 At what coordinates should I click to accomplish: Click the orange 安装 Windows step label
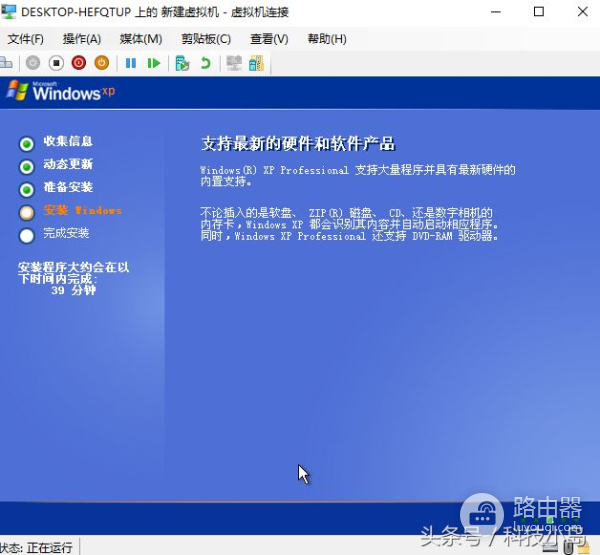click(x=83, y=210)
